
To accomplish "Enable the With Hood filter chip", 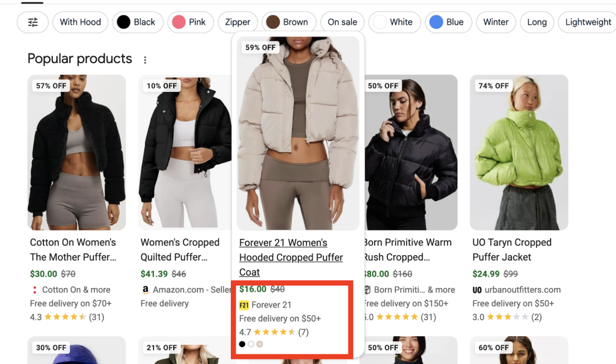I will [x=80, y=22].
